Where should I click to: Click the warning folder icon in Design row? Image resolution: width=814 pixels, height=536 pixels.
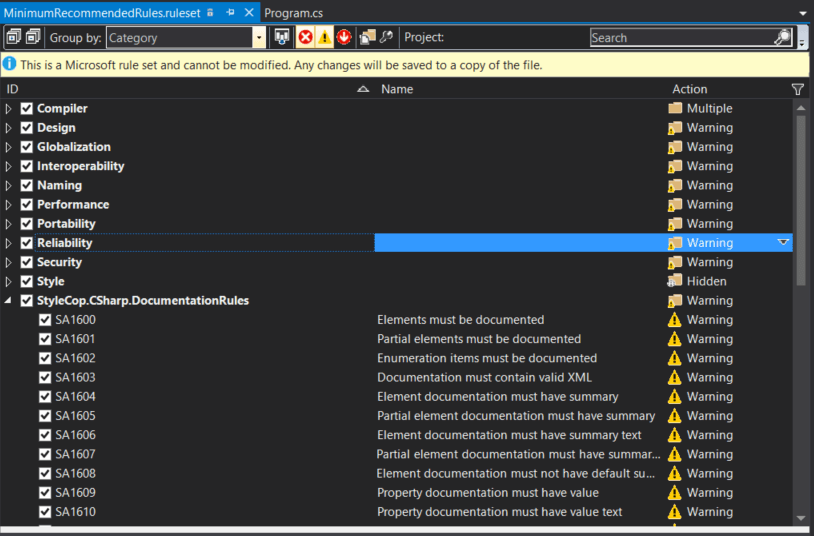pyautogui.click(x=674, y=128)
